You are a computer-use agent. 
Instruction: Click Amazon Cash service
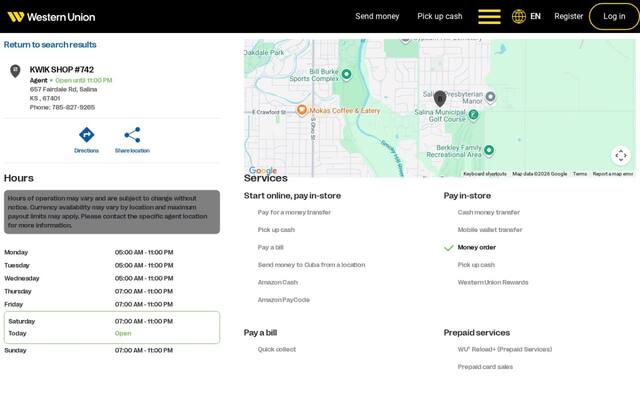click(278, 282)
